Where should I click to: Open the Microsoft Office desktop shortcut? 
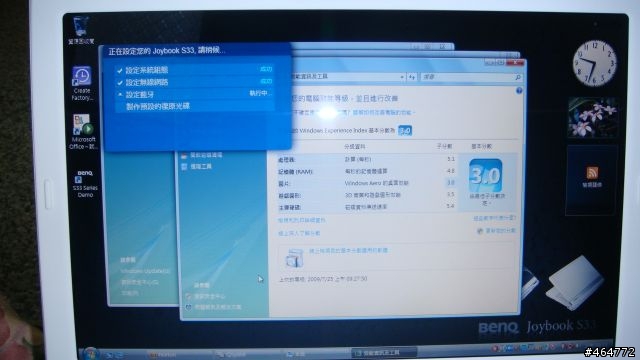83,132
